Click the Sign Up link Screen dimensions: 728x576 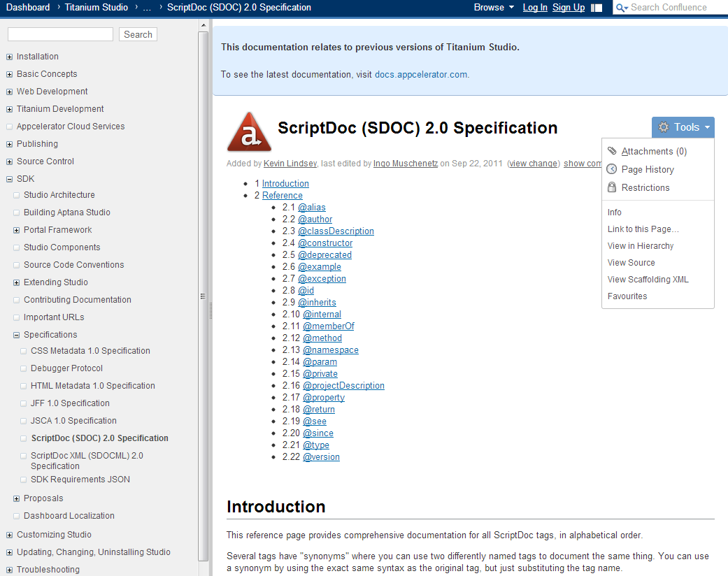pyautogui.click(x=569, y=8)
